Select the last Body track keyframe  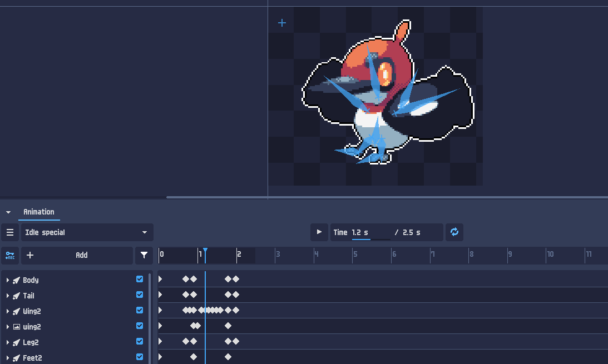[236, 279]
